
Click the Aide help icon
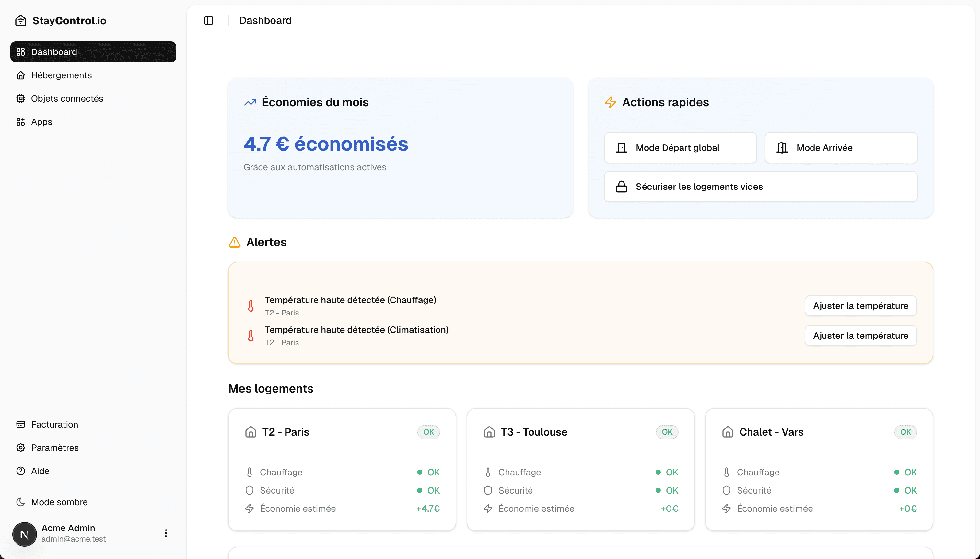[21, 471]
